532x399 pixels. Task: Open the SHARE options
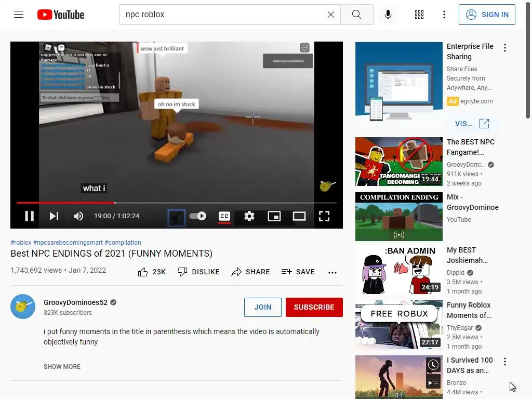pos(250,272)
